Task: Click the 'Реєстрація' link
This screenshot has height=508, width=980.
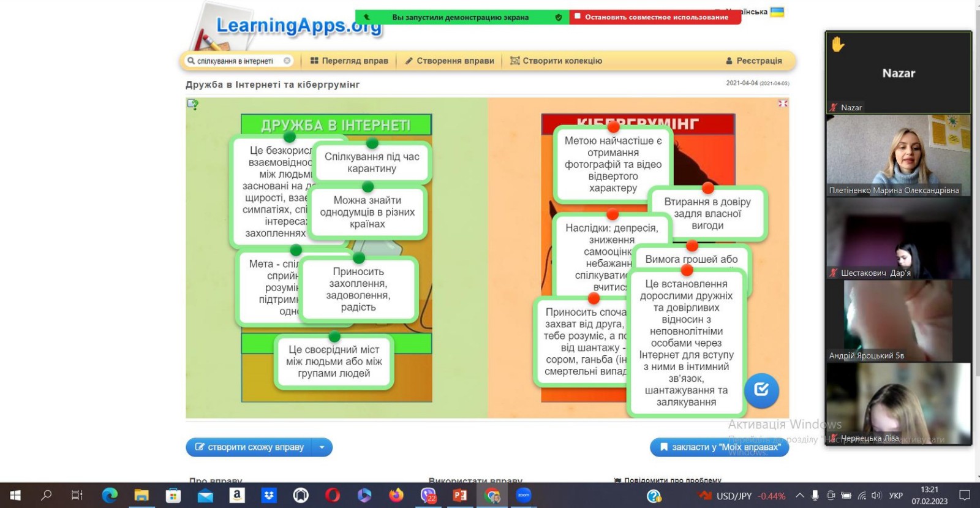Action: coord(754,61)
